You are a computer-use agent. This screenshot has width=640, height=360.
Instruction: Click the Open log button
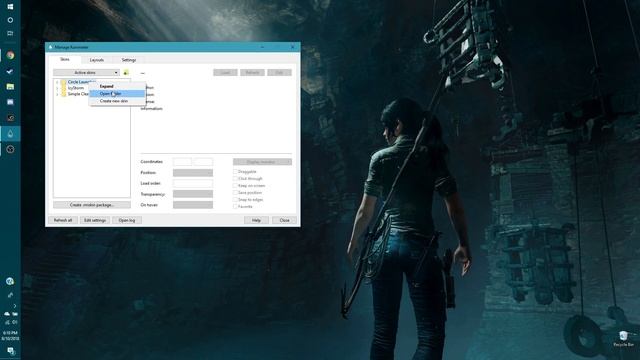(x=127, y=220)
